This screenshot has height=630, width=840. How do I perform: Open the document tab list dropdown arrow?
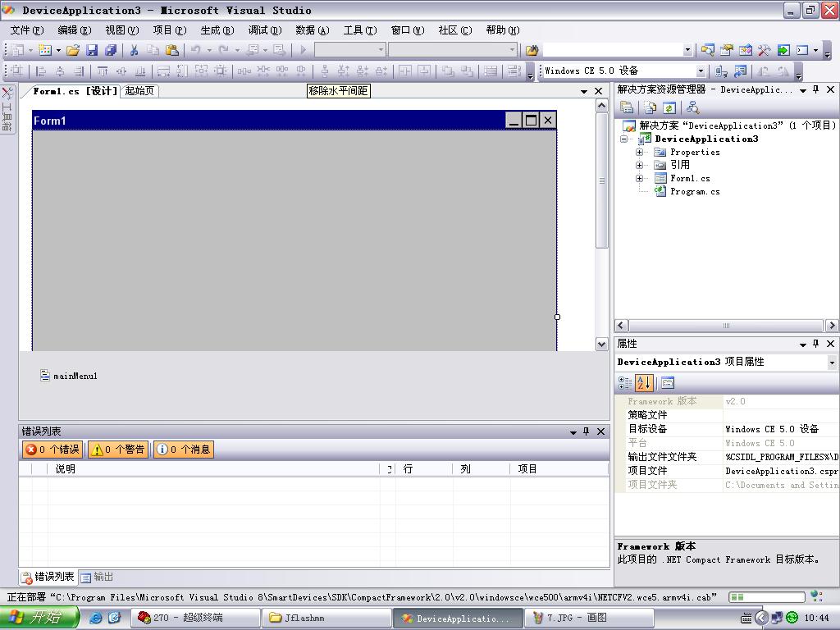(584, 92)
